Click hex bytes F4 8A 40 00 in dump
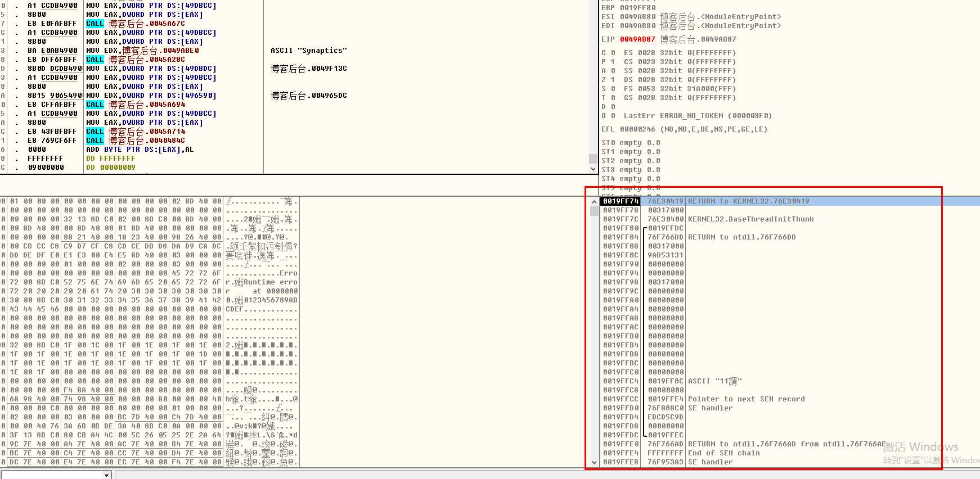Screen dimensions: 980x479 point(88,390)
